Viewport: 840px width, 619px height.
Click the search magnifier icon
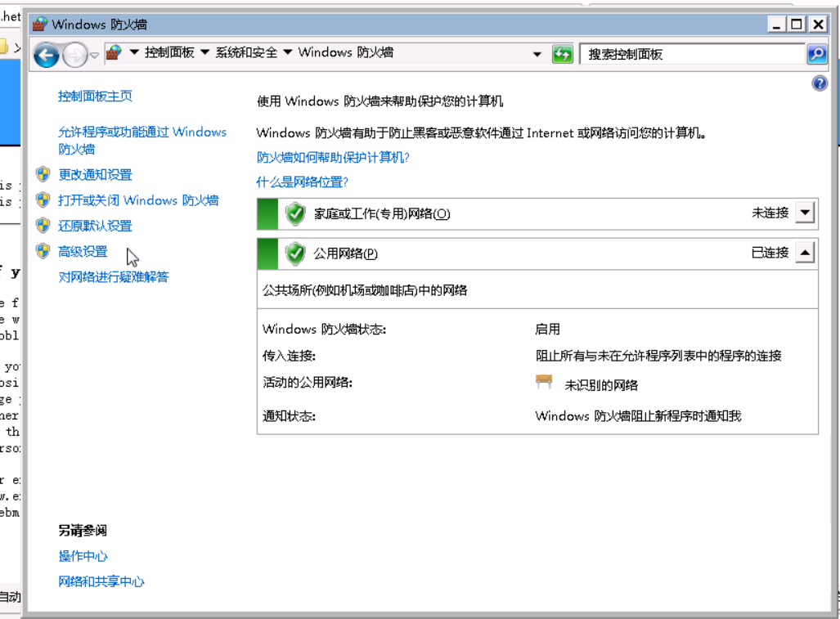[817, 54]
